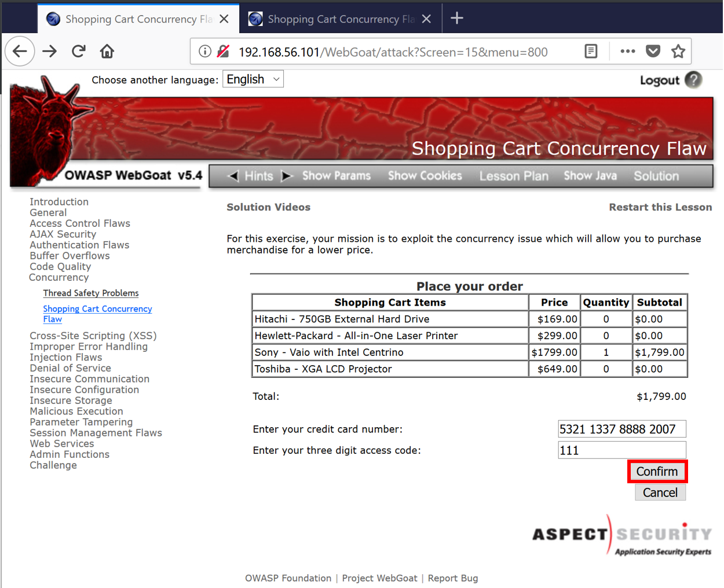Expand Injection Flaws category in sidebar
The width and height of the screenshot is (724, 588).
click(x=66, y=358)
